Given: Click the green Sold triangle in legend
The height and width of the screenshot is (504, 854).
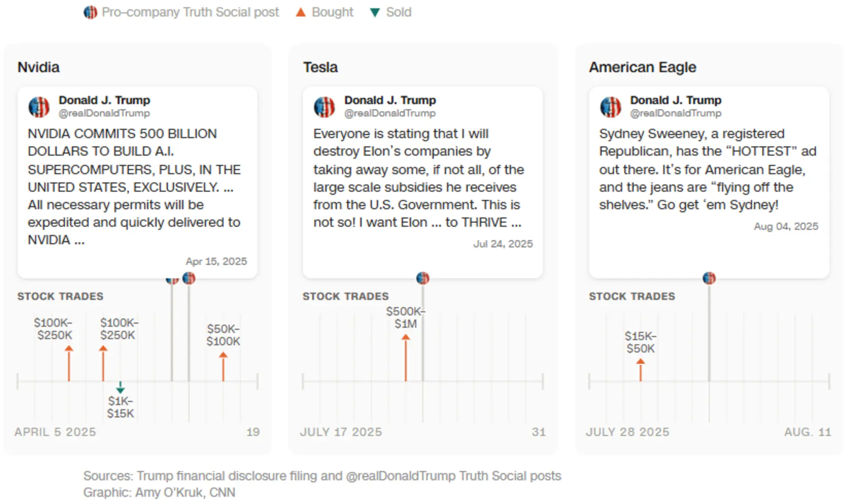Looking at the screenshot, I should point(375,12).
